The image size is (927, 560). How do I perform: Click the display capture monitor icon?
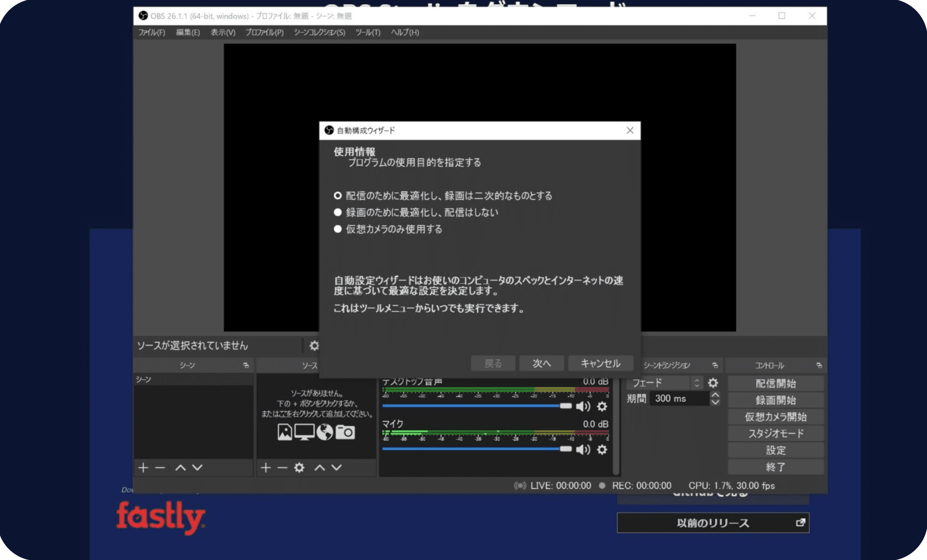pyautogui.click(x=304, y=432)
